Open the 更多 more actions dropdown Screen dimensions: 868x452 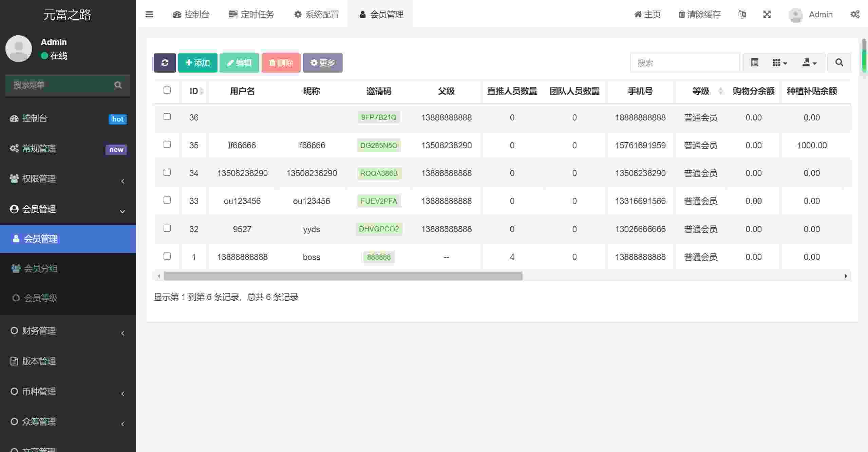[x=323, y=63]
